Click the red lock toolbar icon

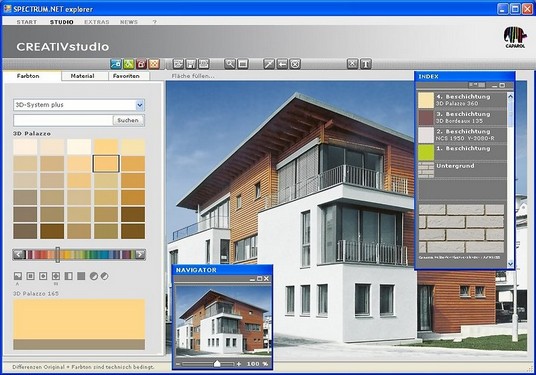click(x=141, y=64)
